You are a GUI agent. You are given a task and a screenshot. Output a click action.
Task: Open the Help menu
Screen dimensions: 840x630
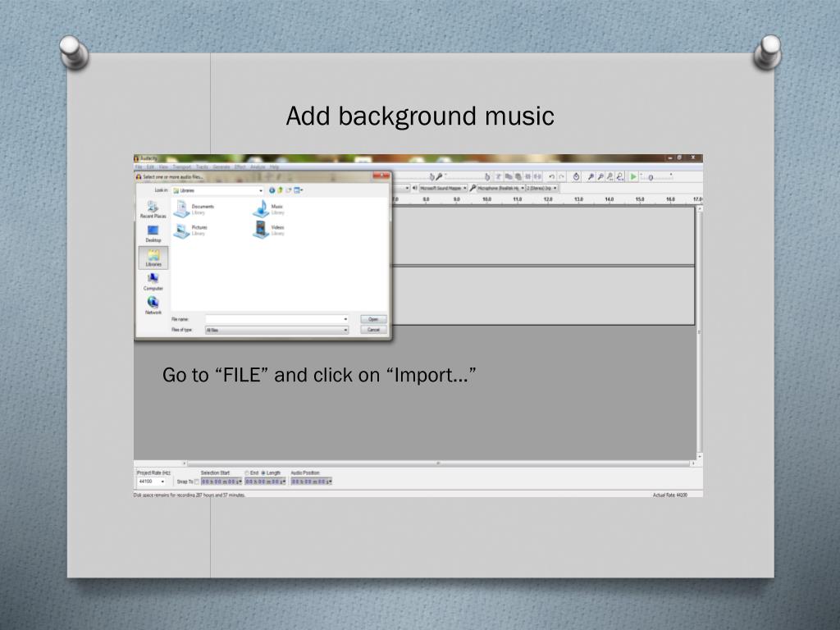pos(274,167)
